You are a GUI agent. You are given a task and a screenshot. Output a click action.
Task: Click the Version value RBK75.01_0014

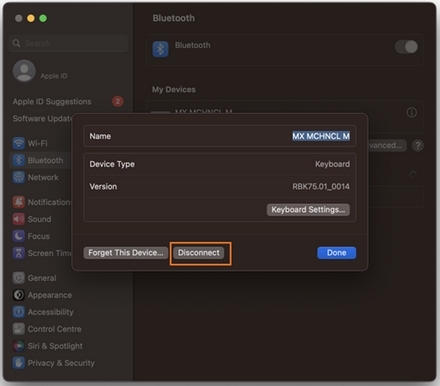[321, 186]
